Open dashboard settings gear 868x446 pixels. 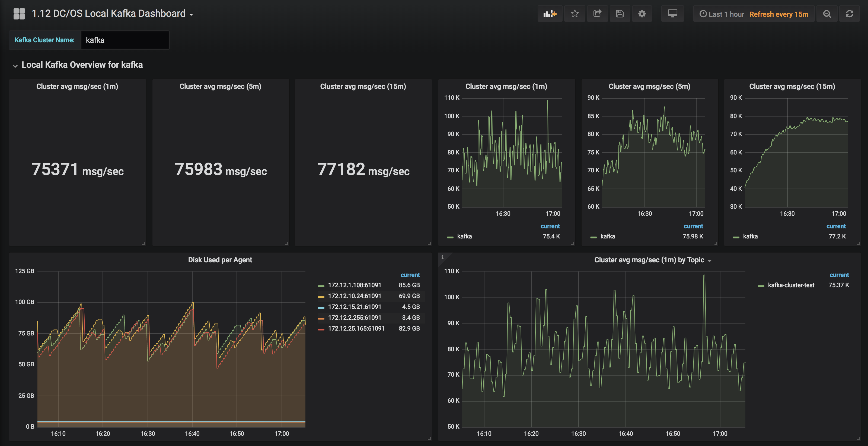click(x=642, y=14)
